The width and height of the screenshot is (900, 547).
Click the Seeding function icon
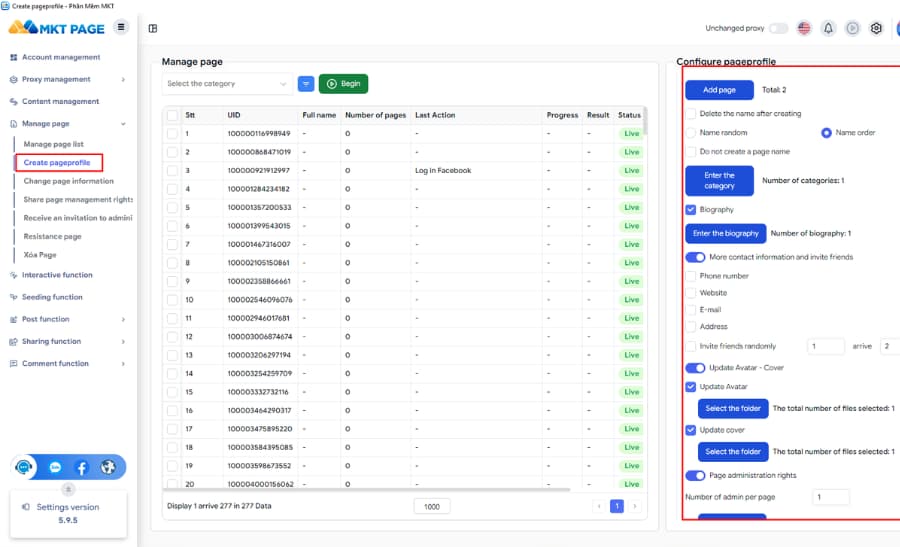(13, 297)
